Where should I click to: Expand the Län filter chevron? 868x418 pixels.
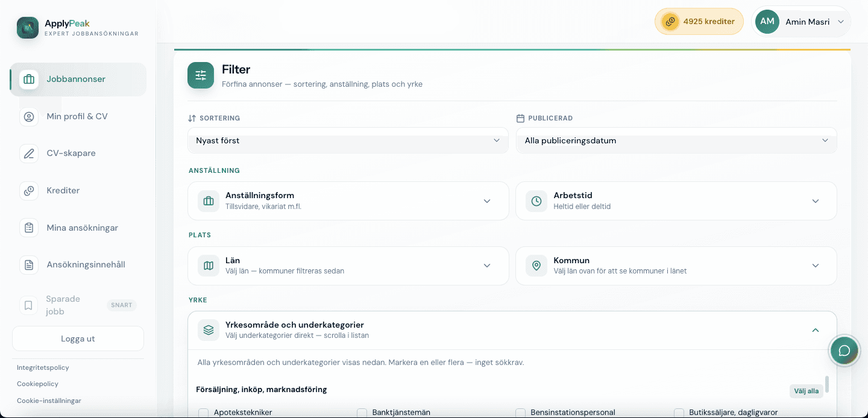tap(487, 266)
